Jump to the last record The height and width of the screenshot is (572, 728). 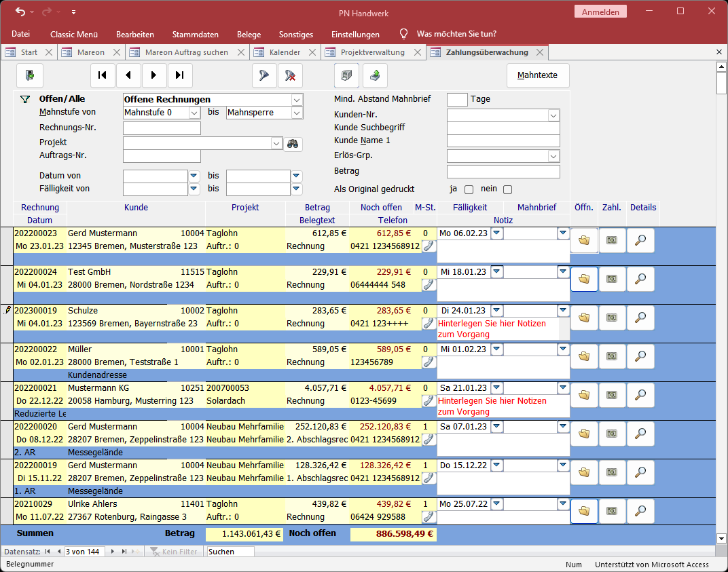coord(180,75)
